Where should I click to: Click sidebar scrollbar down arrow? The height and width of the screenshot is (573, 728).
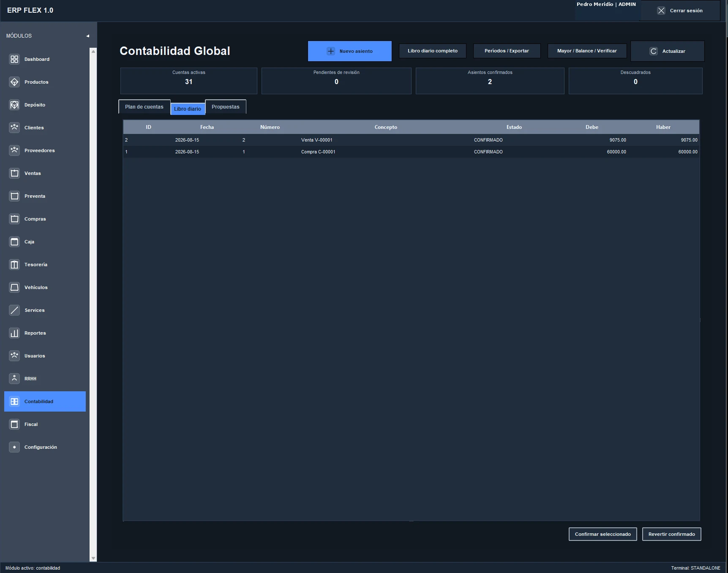(93, 558)
